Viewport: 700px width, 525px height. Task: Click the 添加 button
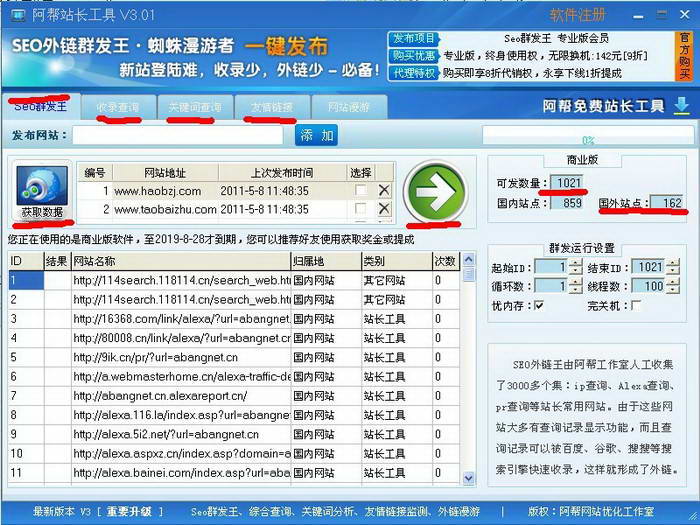point(317,135)
